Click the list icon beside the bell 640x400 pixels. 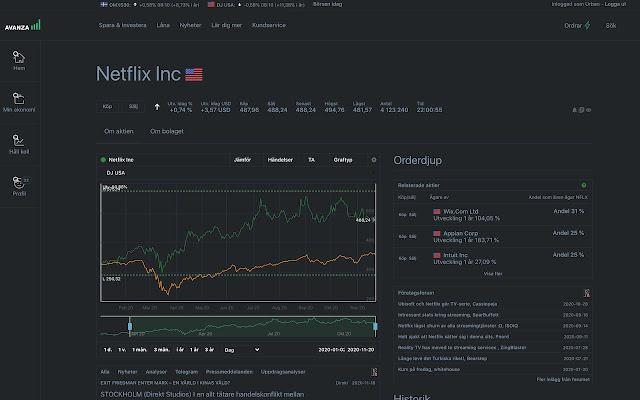point(581,110)
